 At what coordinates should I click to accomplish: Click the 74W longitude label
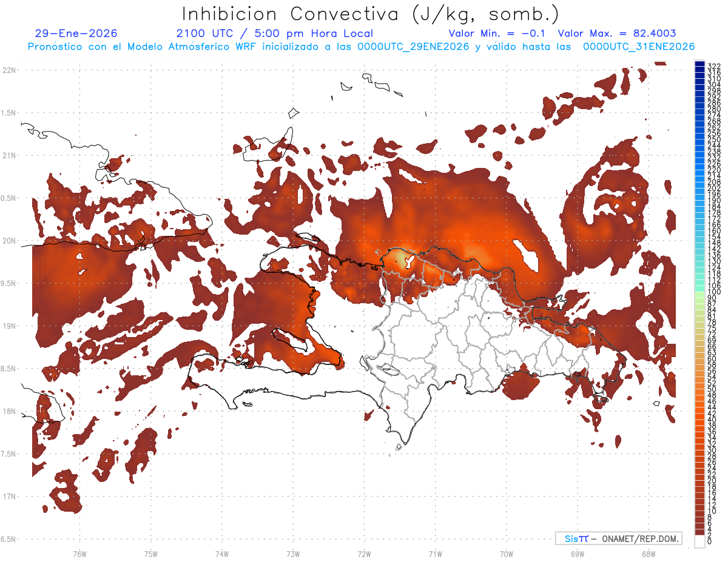tap(222, 554)
